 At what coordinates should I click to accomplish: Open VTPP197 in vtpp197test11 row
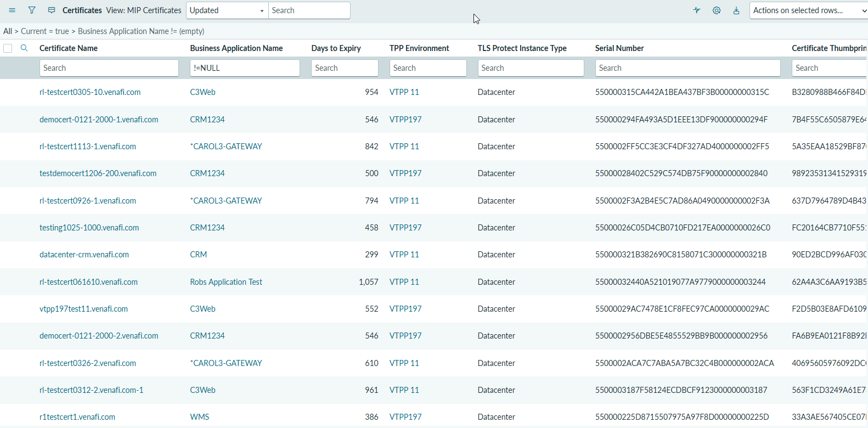click(x=405, y=309)
